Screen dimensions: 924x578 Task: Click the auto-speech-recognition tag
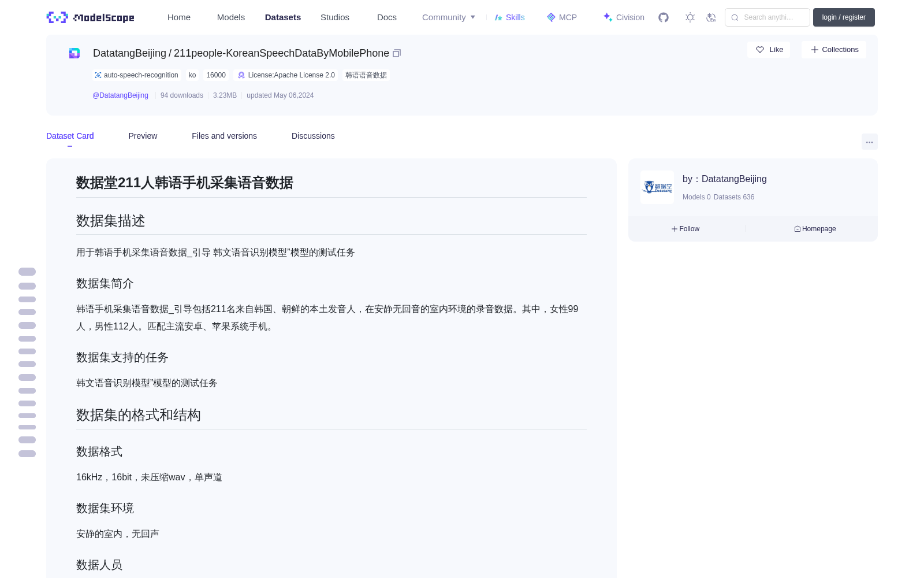136,75
